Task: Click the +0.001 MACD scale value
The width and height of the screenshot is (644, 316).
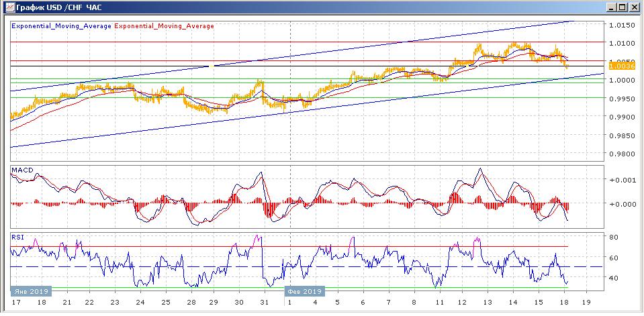Action: [x=621, y=180]
